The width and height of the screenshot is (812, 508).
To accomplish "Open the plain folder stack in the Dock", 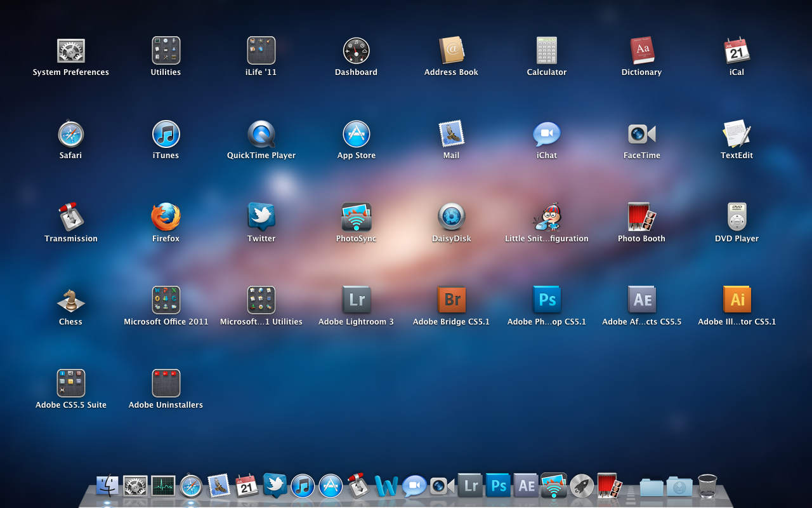I will tap(652, 487).
